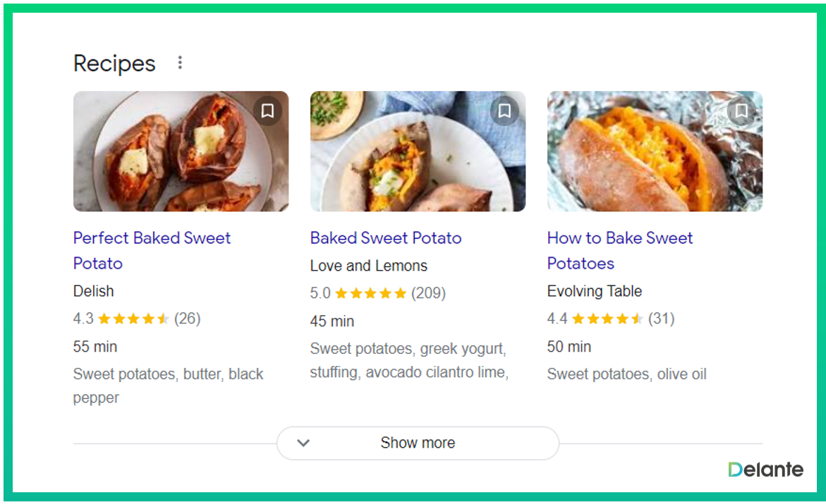Click the 4.4 star rating for Evolving Table
Image resolution: width=826 pixels, height=504 pixels.
[x=608, y=319]
